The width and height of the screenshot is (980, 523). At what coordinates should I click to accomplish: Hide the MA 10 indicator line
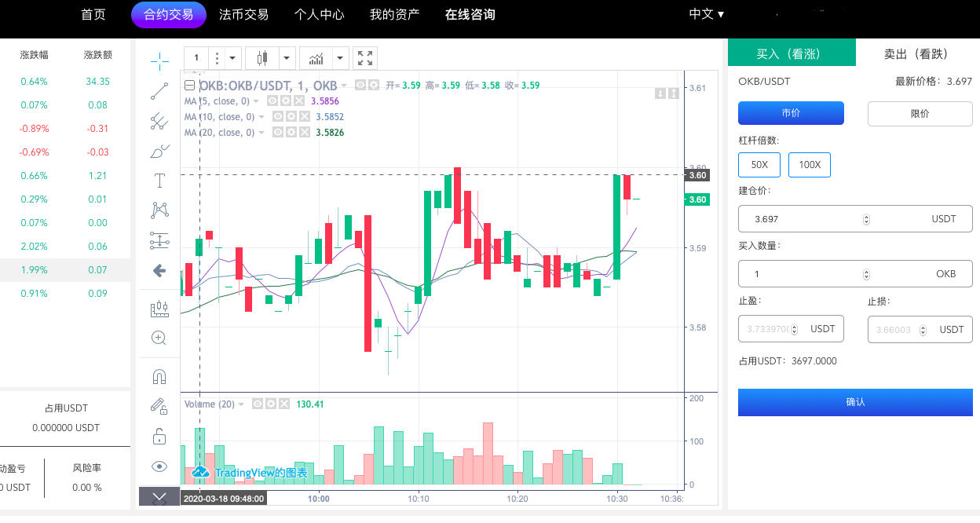[x=278, y=116]
